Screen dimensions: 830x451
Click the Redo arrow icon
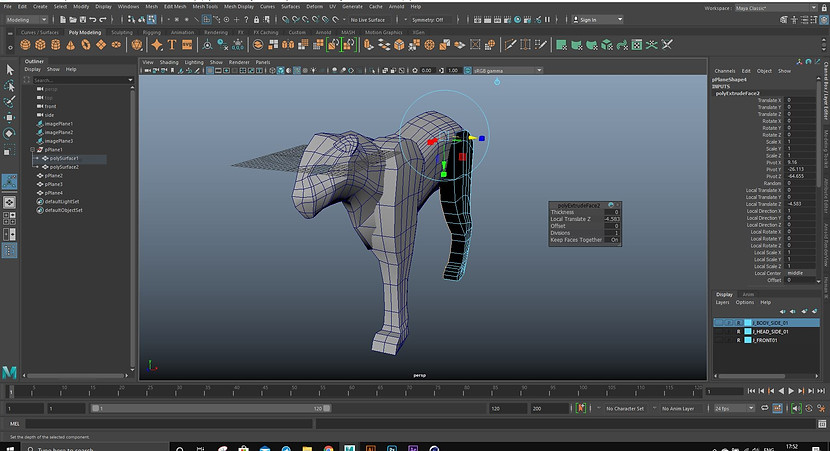click(103, 20)
